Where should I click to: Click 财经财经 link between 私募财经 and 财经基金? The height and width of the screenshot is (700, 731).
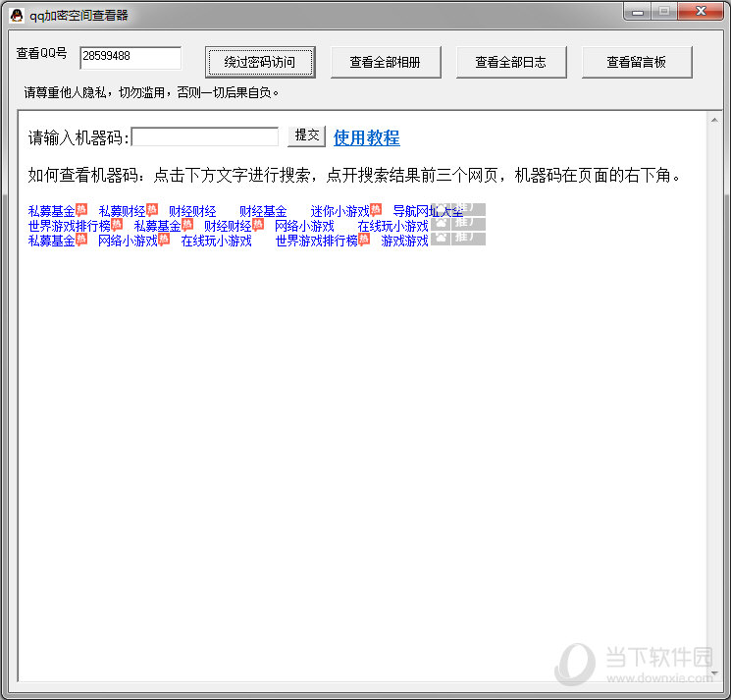coord(192,212)
